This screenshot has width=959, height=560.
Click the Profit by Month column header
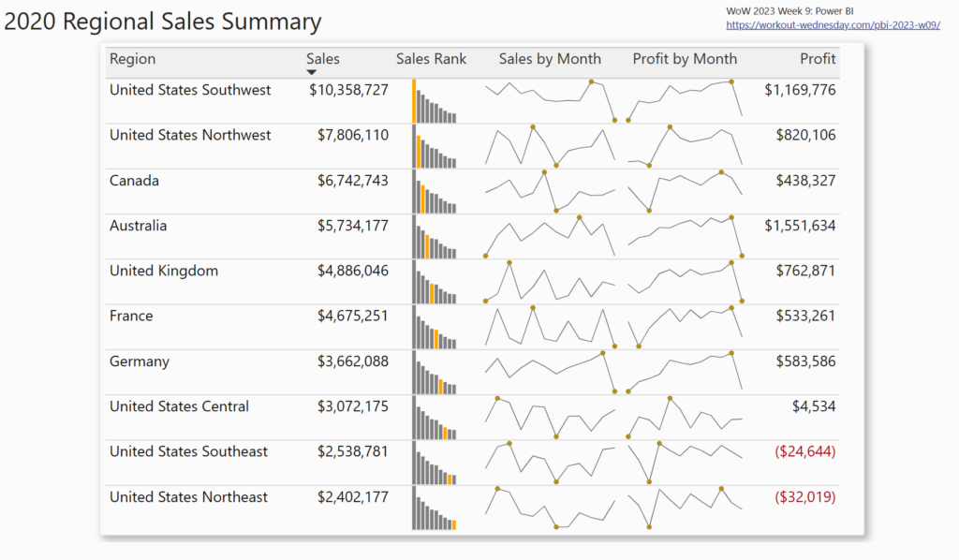point(685,59)
